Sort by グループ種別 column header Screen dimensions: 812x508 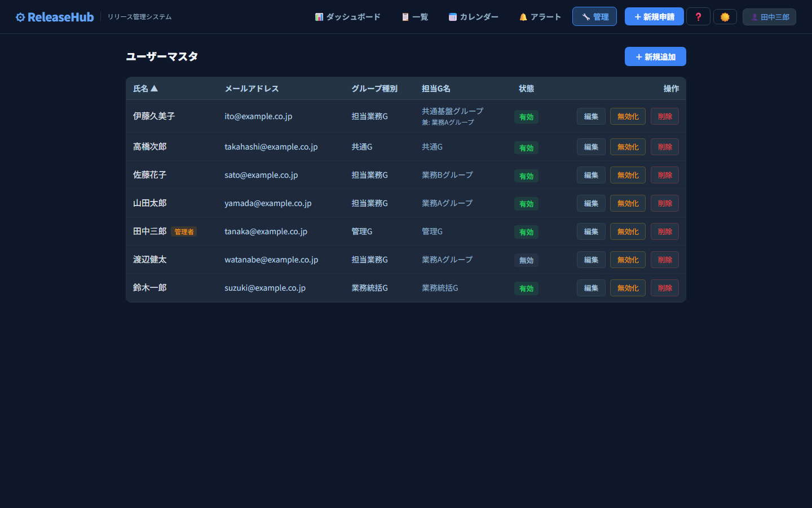tap(374, 89)
